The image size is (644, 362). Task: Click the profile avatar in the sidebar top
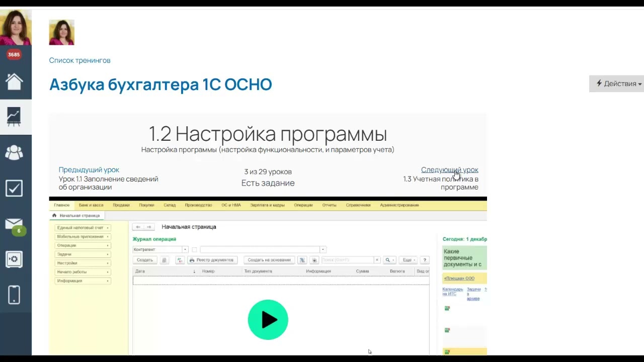click(16, 27)
